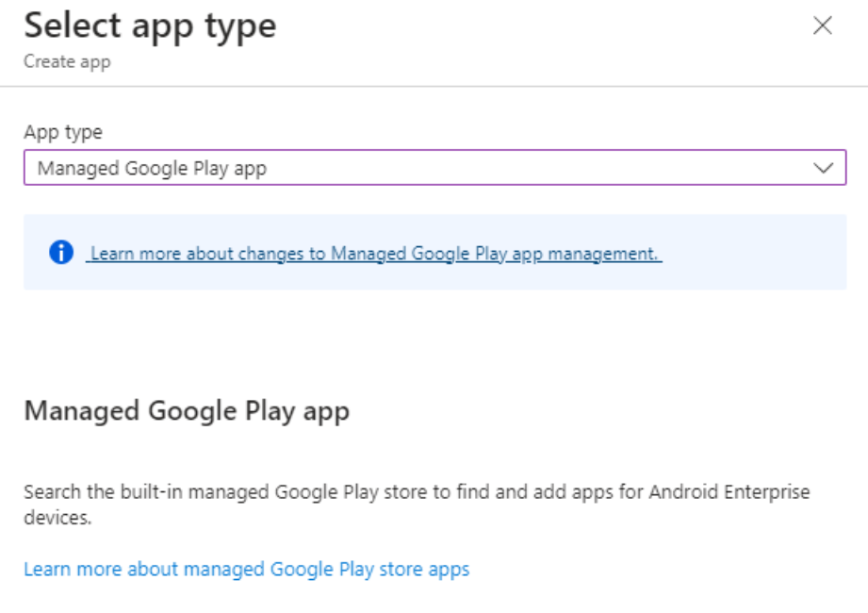The width and height of the screenshot is (868, 613).
Task: Close the Select app type pane
Action: coord(823,25)
